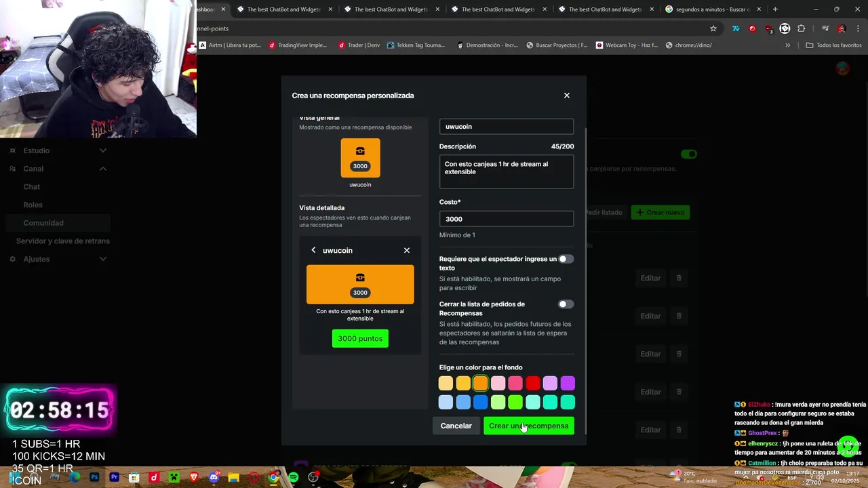Open OBS Studio from taskbar
Screen dimensions: 868x488
[313, 478]
